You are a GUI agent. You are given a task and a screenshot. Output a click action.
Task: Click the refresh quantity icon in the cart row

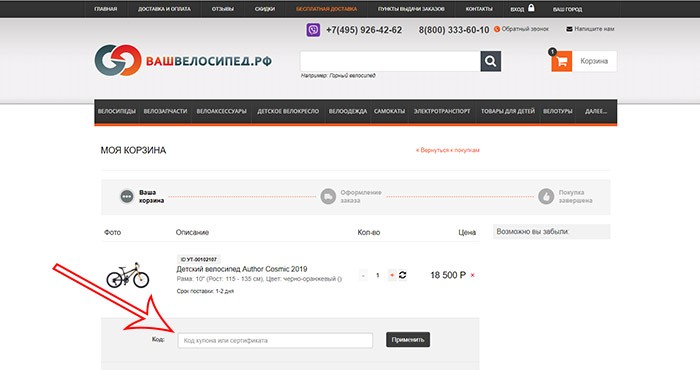402,275
